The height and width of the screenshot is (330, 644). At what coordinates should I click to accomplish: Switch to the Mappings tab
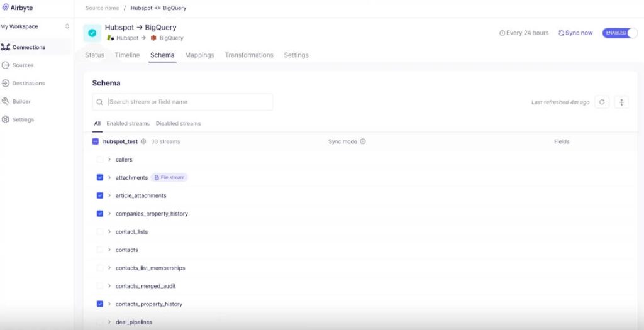[199, 55]
